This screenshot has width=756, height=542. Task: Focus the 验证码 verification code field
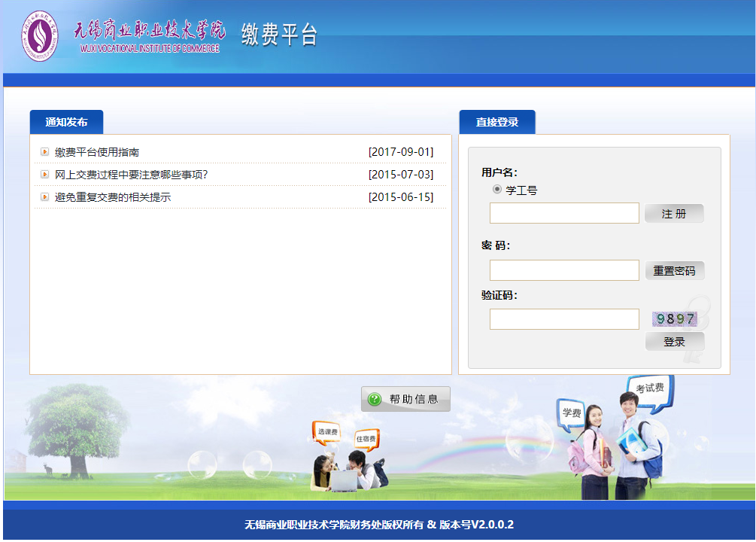(x=564, y=319)
